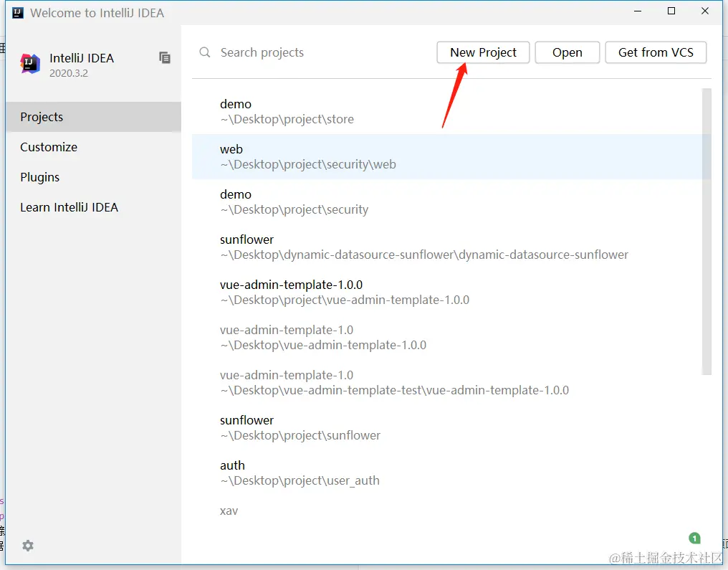Open vue-admin-template-1.0.0 project
The height and width of the screenshot is (570, 728).
coord(447,292)
